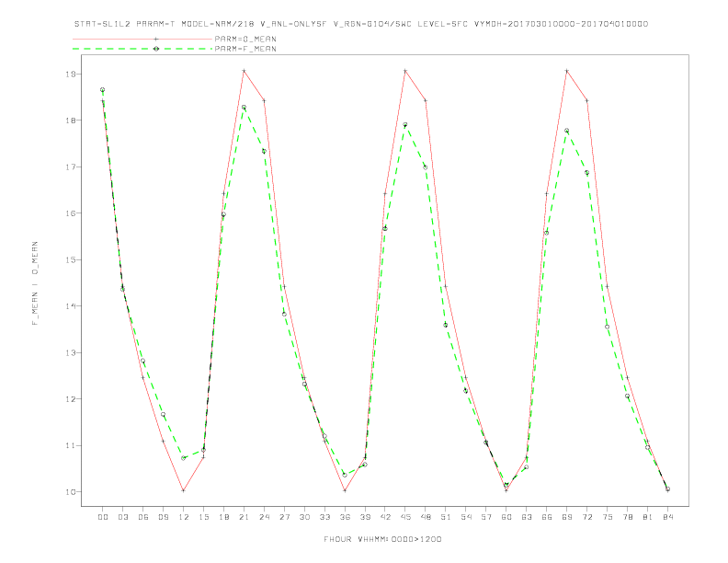The image size is (728, 563).
Task: Click x-axis forecast hour label 06
Action: tap(143, 517)
